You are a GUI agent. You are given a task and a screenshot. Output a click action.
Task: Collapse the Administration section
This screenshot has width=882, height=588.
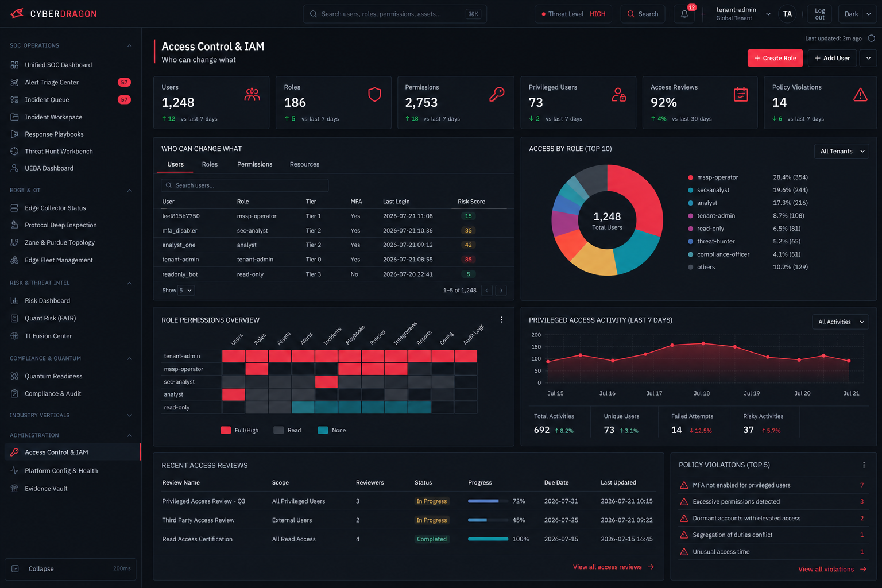point(129,435)
